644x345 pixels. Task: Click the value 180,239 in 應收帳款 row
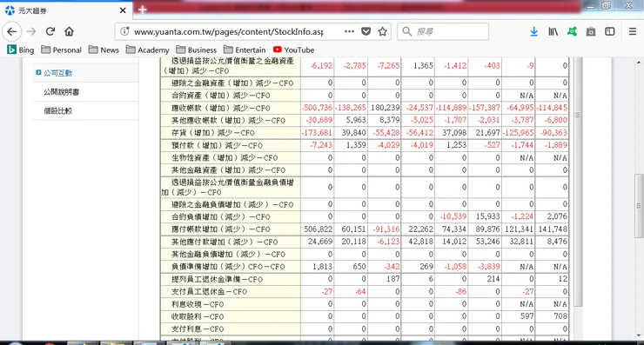tap(386, 108)
